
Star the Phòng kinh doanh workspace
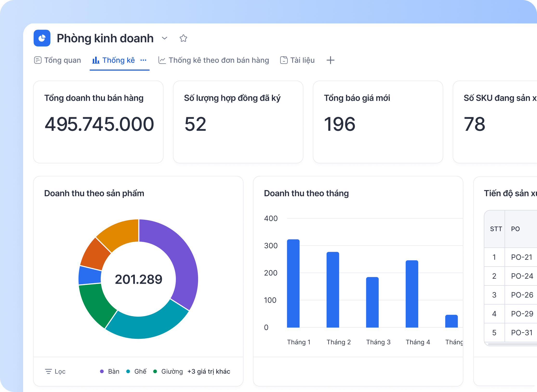[183, 38]
